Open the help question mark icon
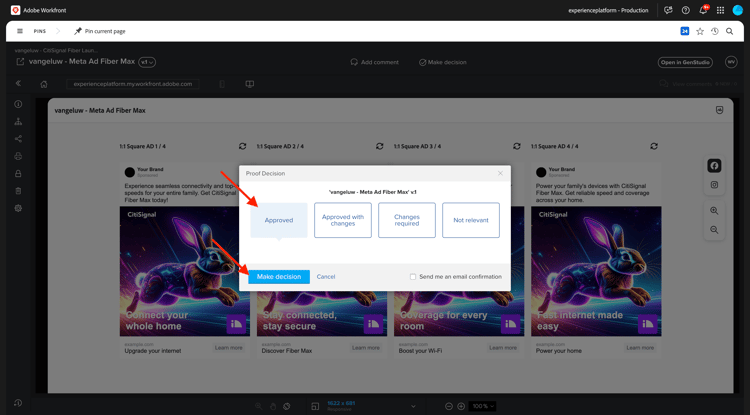The image size is (750, 415). coord(685,10)
